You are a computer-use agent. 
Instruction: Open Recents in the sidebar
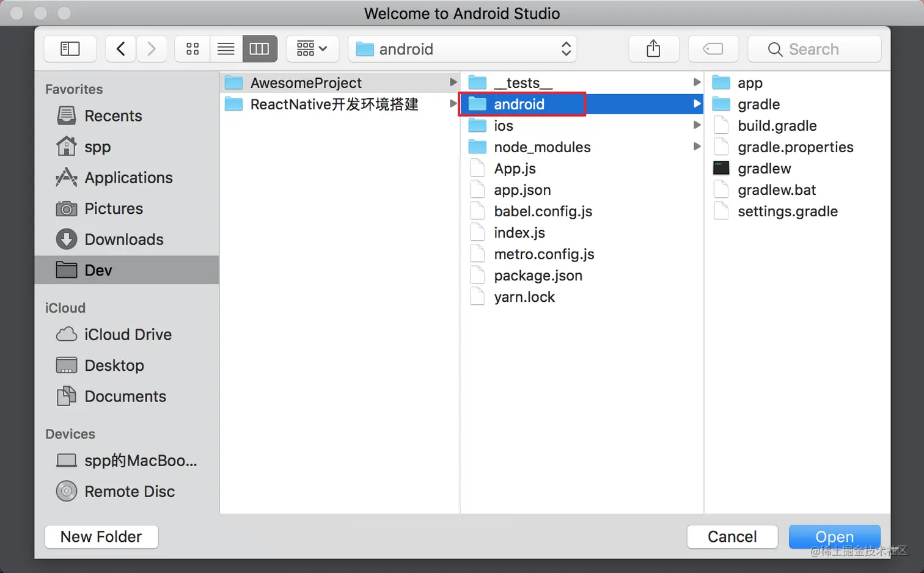click(127, 115)
